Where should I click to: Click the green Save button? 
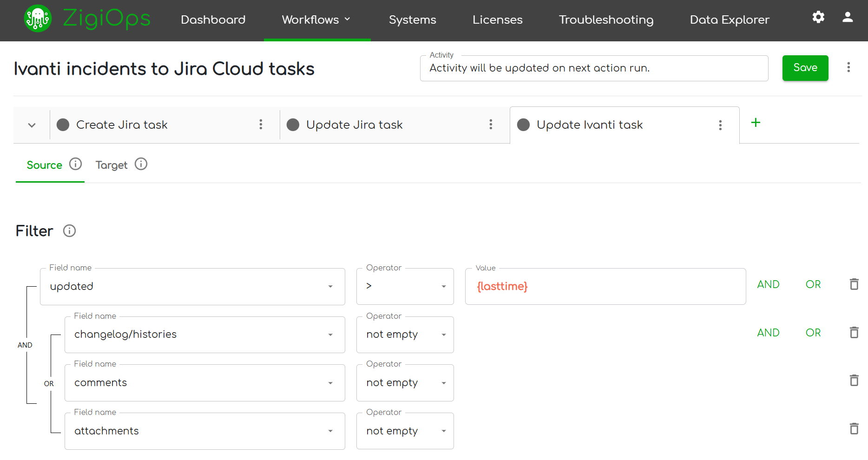805,68
